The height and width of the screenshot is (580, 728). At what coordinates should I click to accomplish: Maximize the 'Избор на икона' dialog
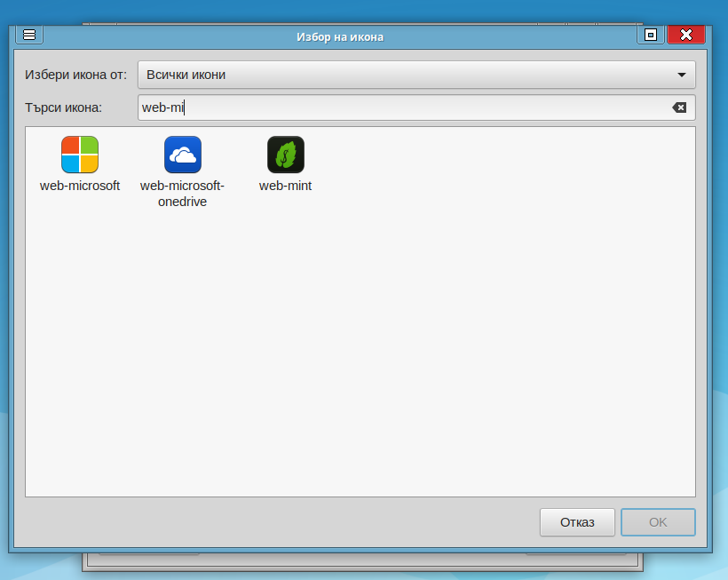(651, 35)
